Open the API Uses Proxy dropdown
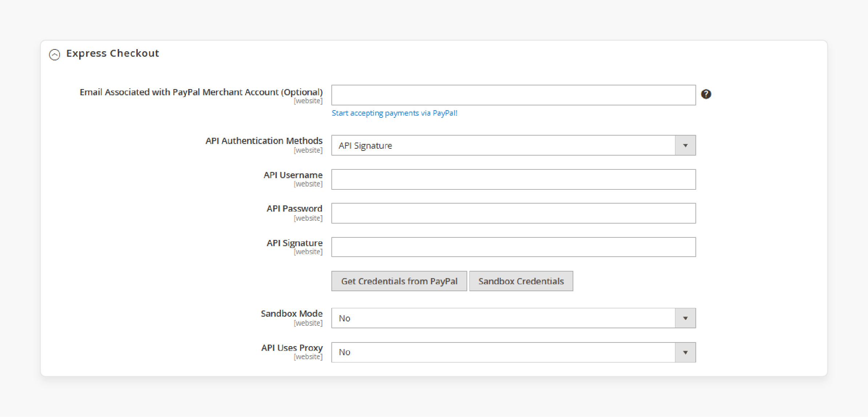Viewport: 868px width, 417px height. [x=513, y=352]
